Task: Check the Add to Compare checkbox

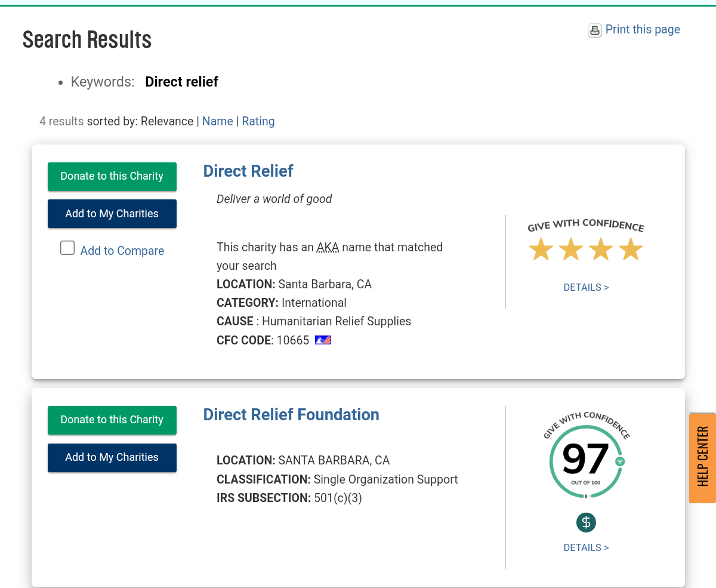Action: tap(67, 248)
